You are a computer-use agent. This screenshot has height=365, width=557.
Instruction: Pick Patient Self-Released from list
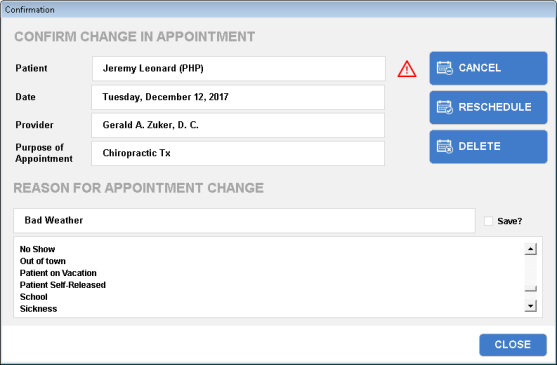[63, 285]
